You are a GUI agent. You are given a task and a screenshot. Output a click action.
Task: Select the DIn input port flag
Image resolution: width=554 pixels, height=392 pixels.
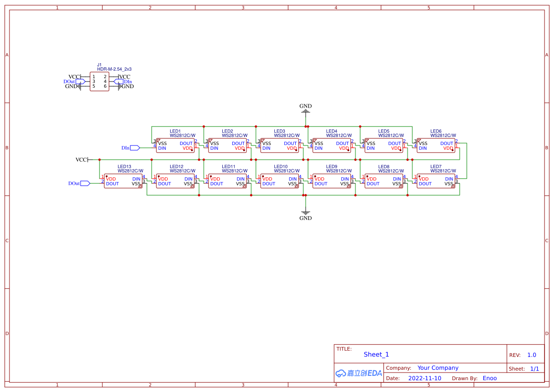[x=134, y=148]
